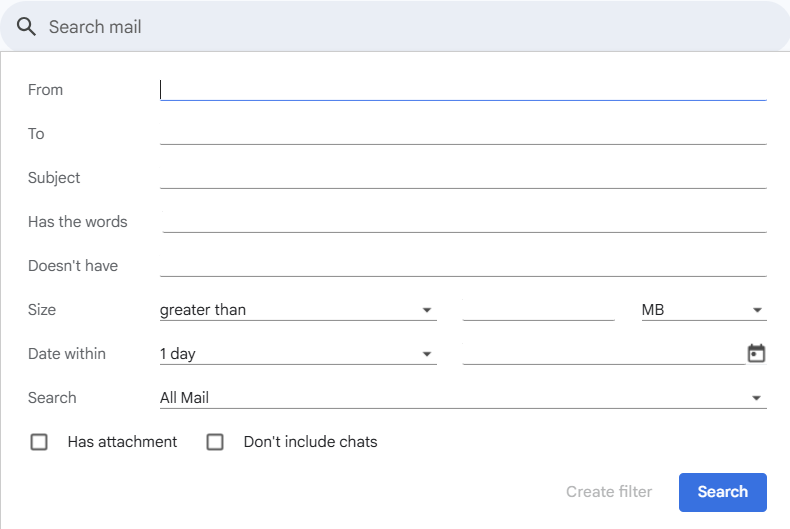Click the blue Search button
The height and width of the screenshot is (529, 790).
[722, 492]
